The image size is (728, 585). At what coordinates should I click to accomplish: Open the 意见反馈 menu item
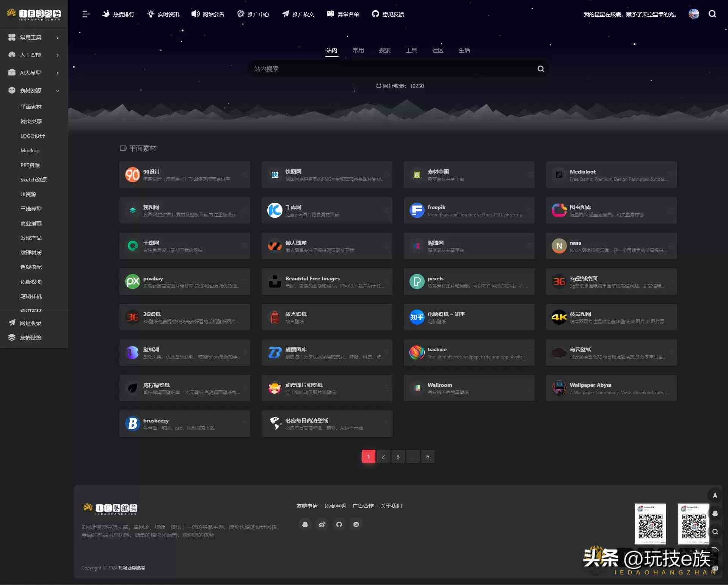click(388, 14)
